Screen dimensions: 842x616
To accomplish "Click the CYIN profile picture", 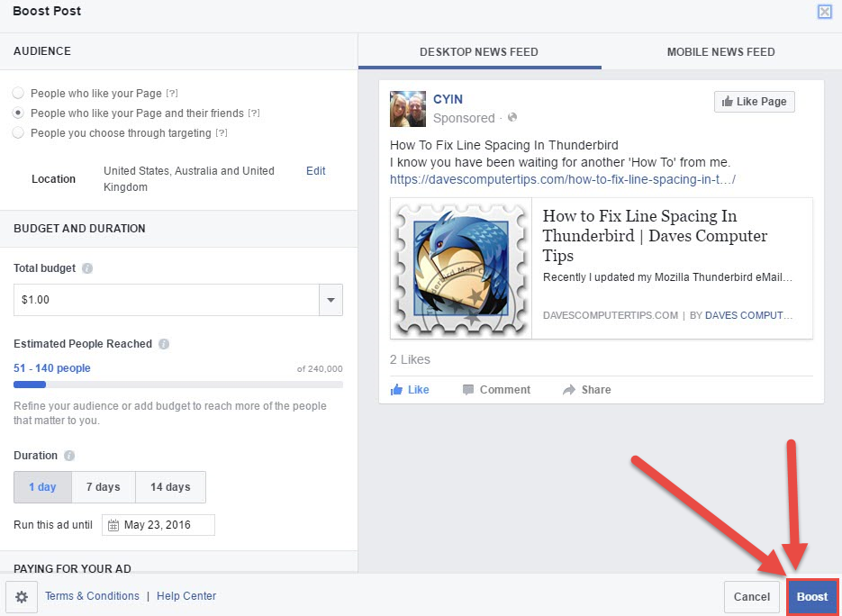I will [x=408, y=109].
